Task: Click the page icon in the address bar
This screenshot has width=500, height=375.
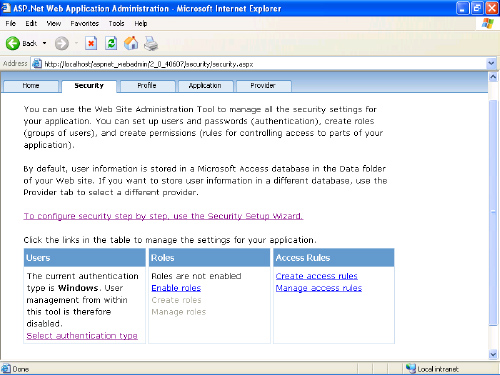Action: coord(37,64)
